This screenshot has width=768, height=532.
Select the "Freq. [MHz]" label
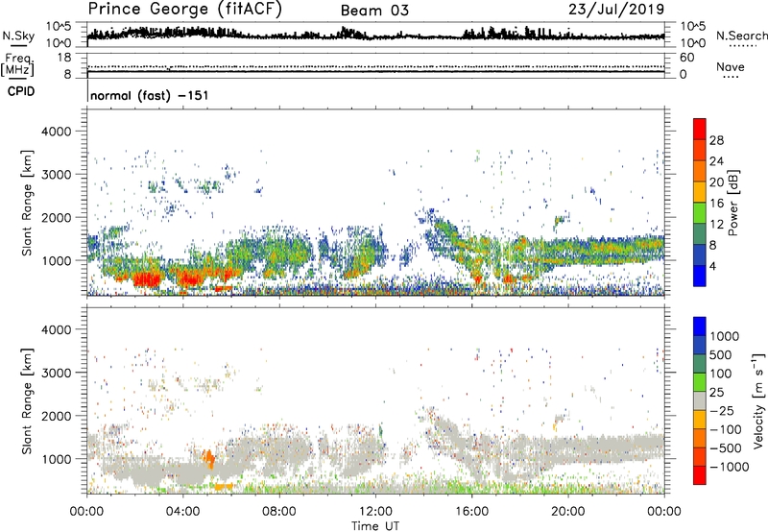click(x=17, y=64)
